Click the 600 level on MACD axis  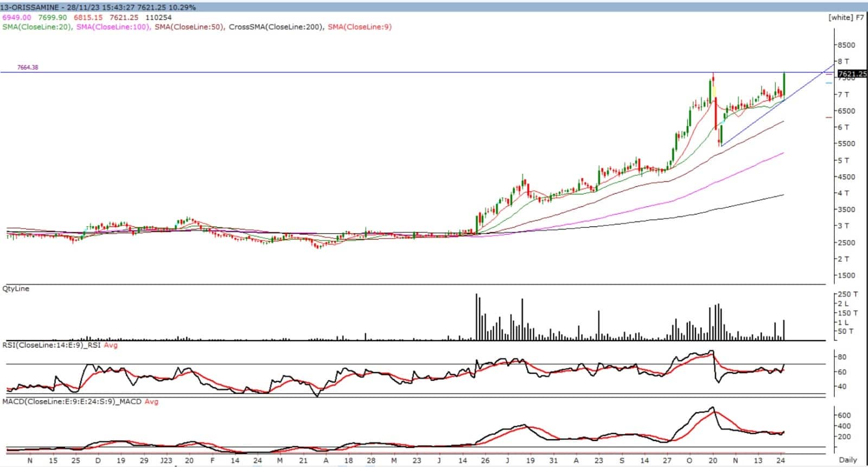pyautogui.click(x=844, y=415)
